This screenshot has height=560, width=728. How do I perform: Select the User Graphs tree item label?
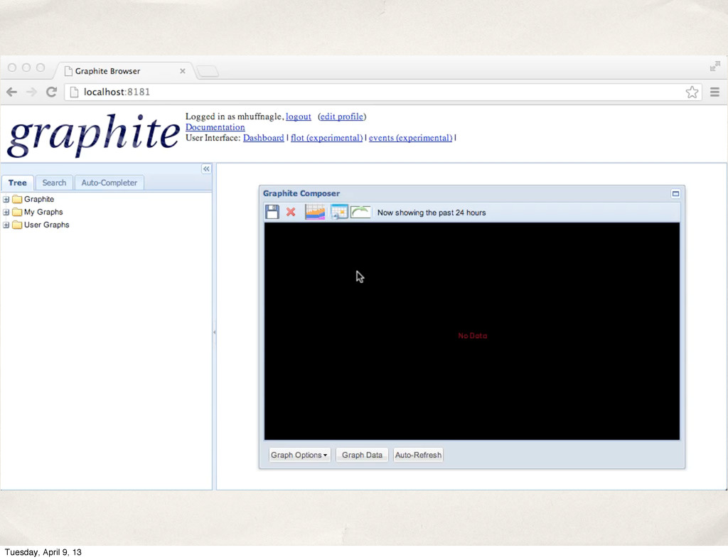click(x=46, y=225)
